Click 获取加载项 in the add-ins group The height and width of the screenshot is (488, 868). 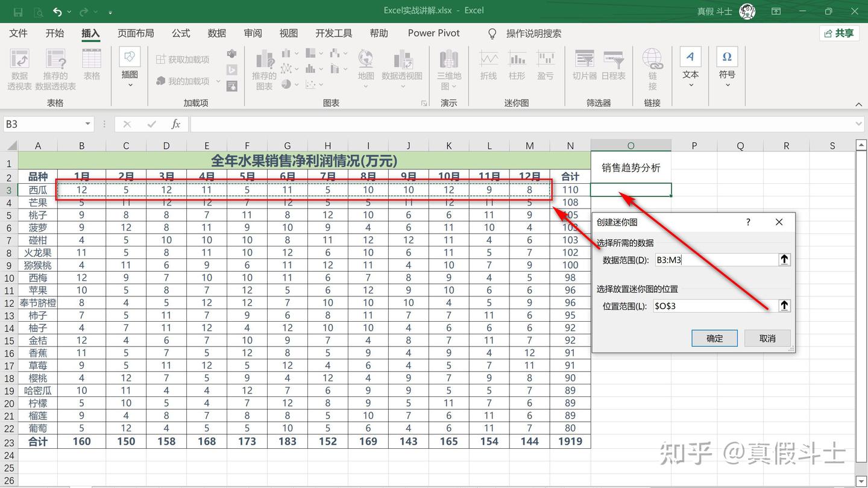(x=183, y=59)
